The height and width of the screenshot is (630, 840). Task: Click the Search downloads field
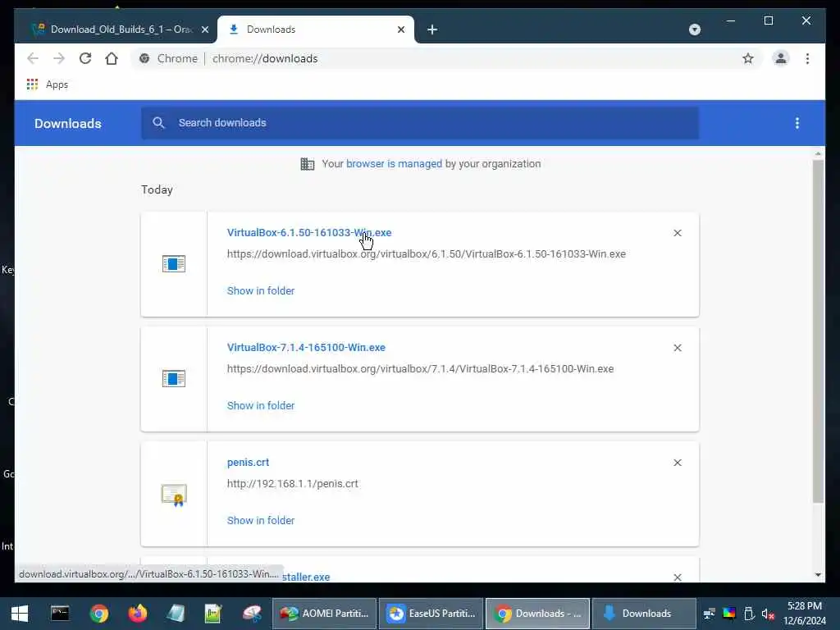420,123
